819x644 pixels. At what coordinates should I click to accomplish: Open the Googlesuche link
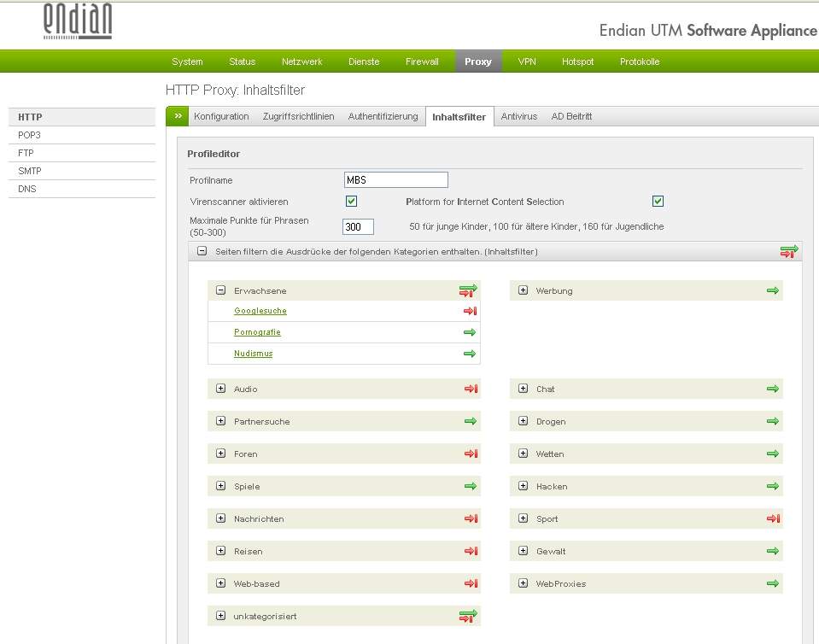tap(260, 311)
